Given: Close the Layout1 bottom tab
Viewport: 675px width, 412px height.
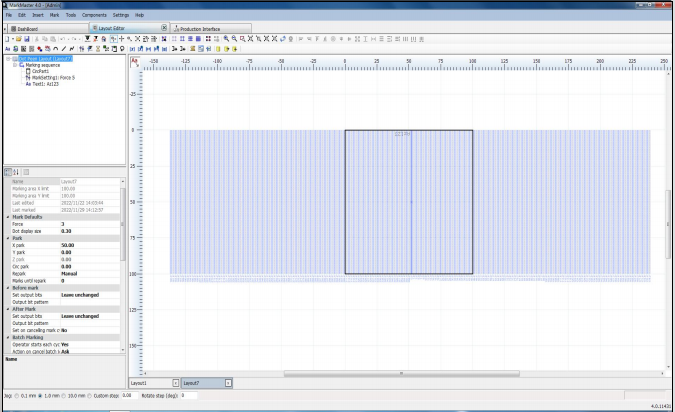Looking at the screenshot, I should [176, 383].
